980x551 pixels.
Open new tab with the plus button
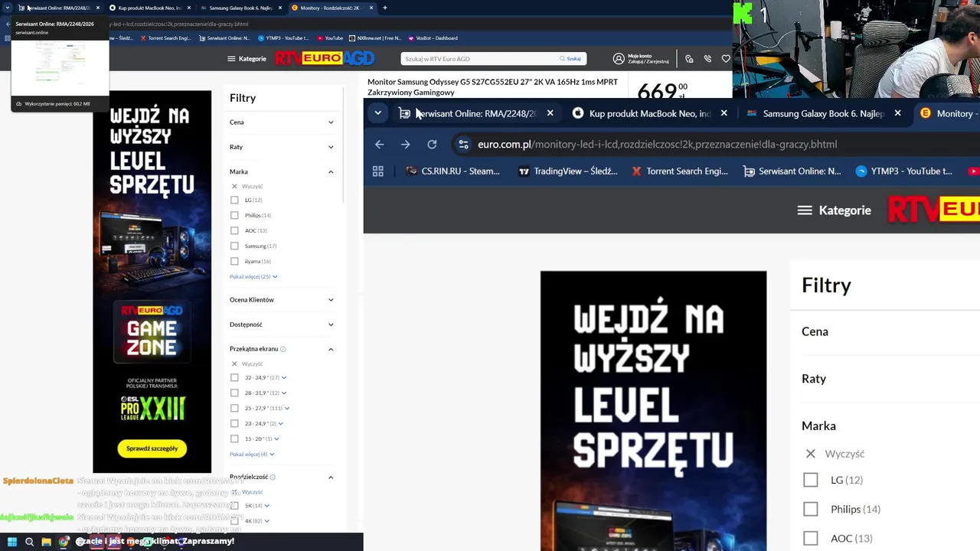[384, 8]
